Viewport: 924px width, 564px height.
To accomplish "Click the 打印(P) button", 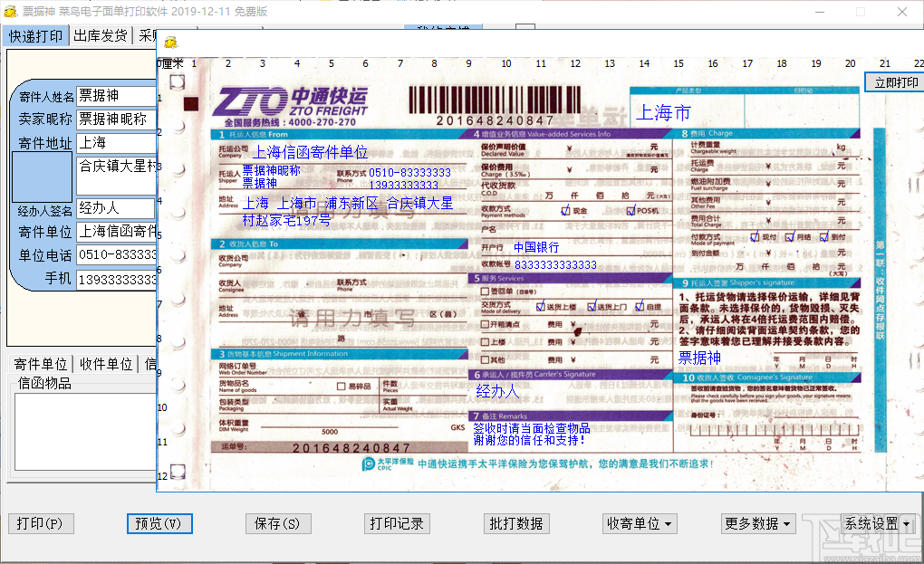I will [x=40, y=523].
